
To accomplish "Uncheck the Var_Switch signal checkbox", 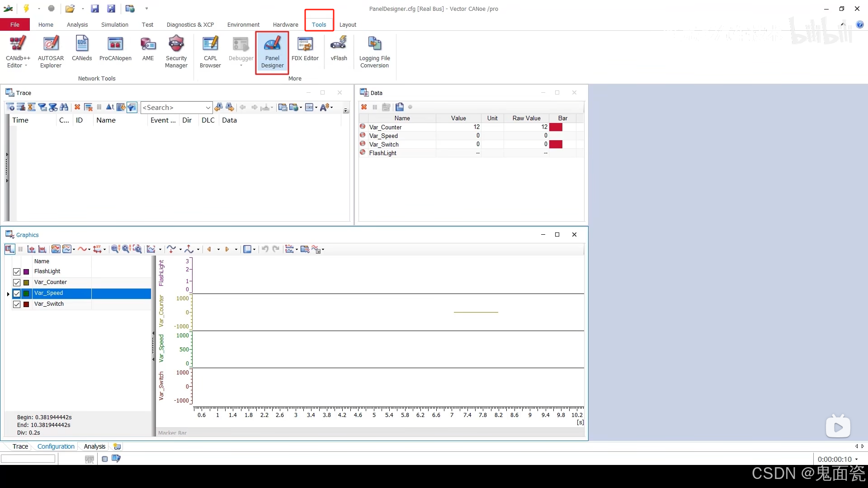I will [x=17, y=304].
